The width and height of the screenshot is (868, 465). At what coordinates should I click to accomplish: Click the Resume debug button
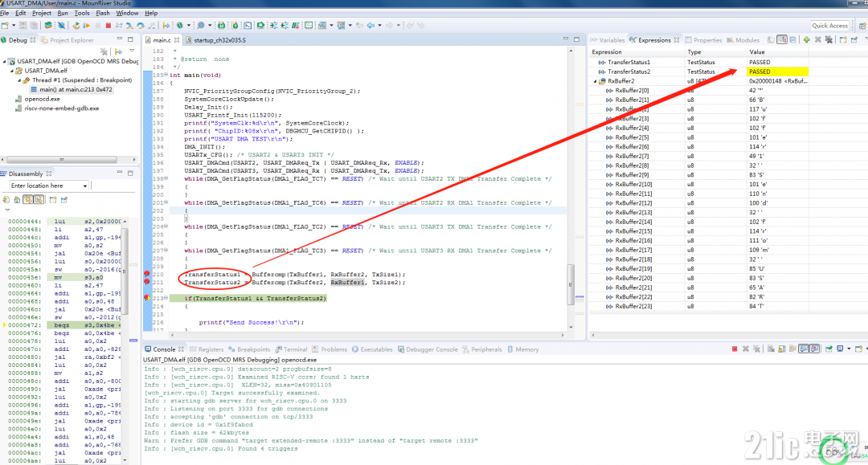[x=86, y=26]
